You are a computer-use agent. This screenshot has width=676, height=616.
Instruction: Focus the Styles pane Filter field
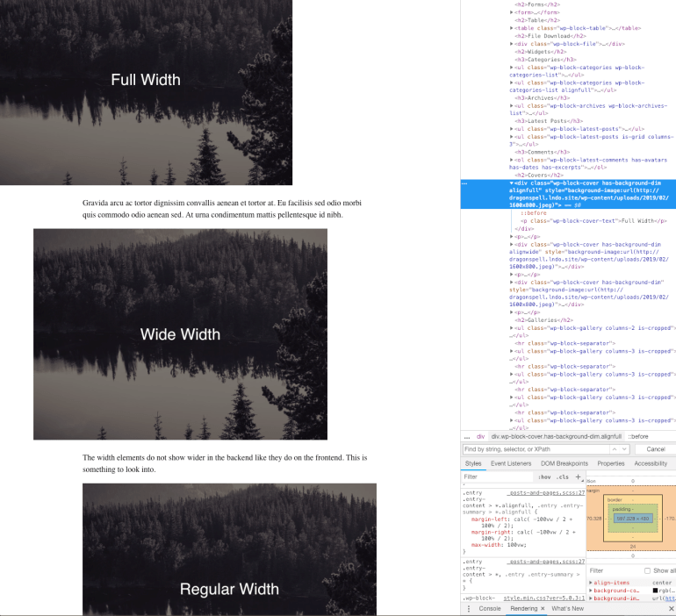[498, 476]
